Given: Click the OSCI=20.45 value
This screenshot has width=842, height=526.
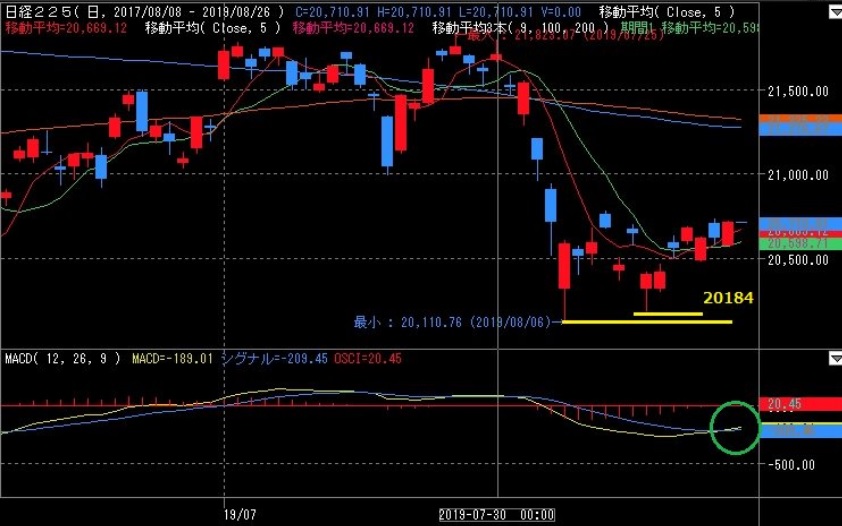Looking at the screenshot, I should [368, 359].
